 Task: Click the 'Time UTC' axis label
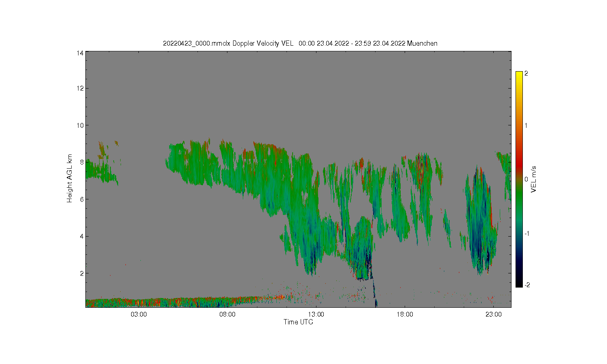click(298, 322)
